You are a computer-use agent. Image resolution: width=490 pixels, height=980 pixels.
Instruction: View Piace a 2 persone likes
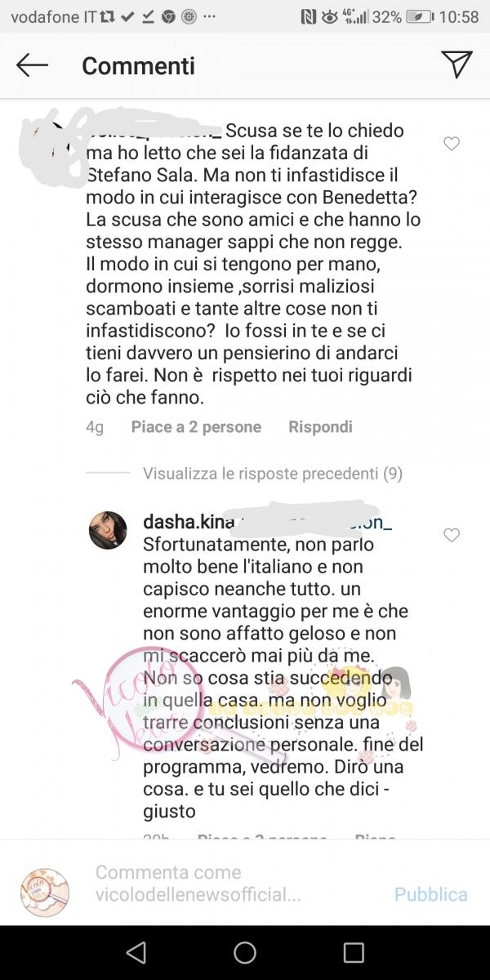(196, 427)
